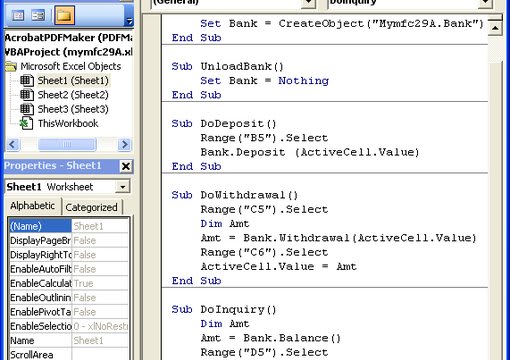Select Sheet1 (Sheet1) in project tree
Image resolution: width=510 pixels, height=360 pixels.
[x=73, y=81]
